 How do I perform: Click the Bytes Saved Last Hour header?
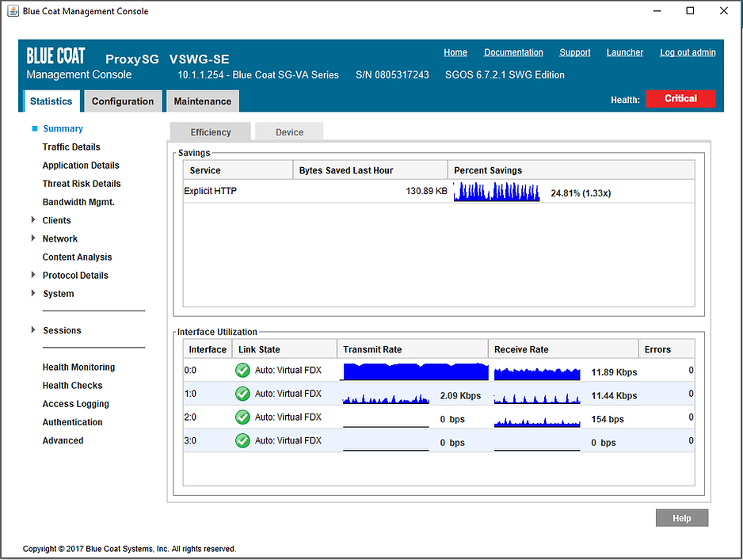pos(370,170)
